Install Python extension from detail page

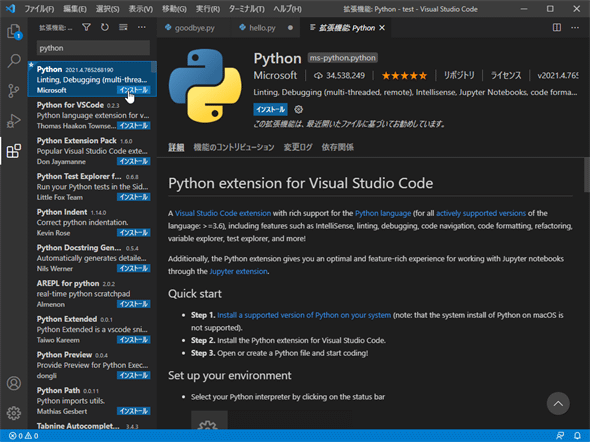click(270, 109)
